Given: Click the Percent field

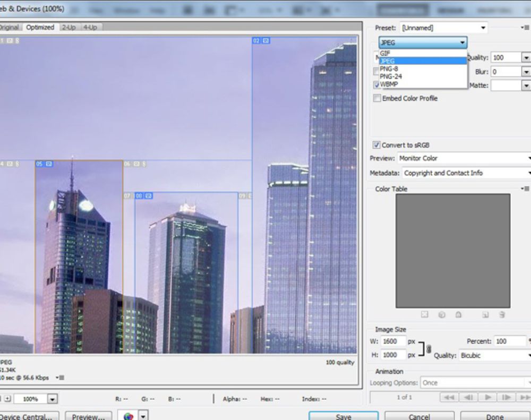Looking at the screenshot, I should pyautogui.click(x=510, y=341).
